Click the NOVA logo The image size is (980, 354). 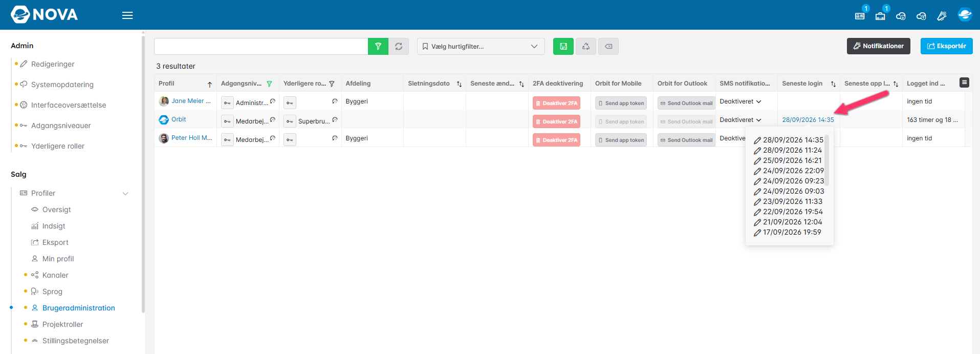pyautogui.click(x=44, y=14)
